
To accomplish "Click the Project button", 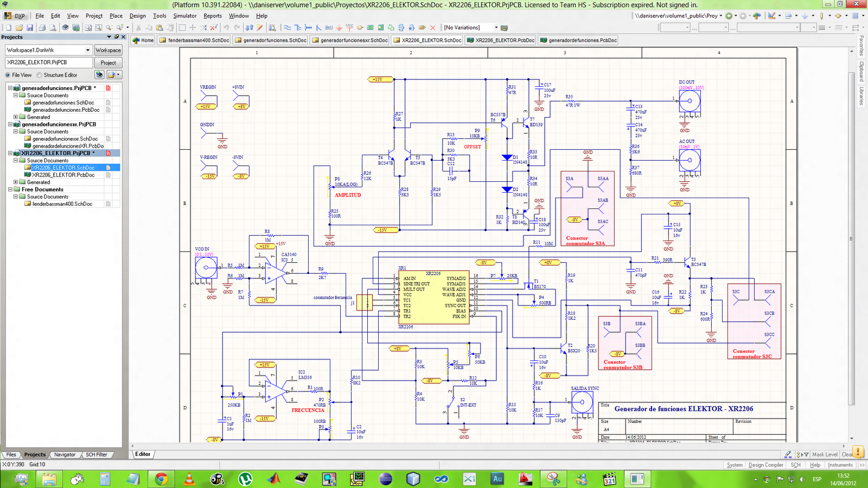I will click(108, 62).
